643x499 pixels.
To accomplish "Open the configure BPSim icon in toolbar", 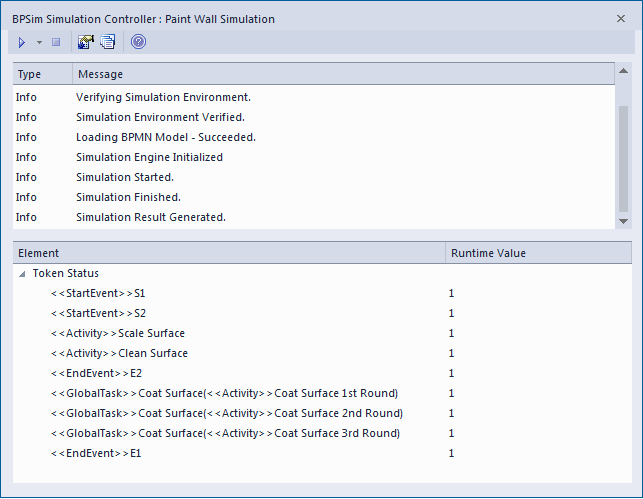I will 86,42.
